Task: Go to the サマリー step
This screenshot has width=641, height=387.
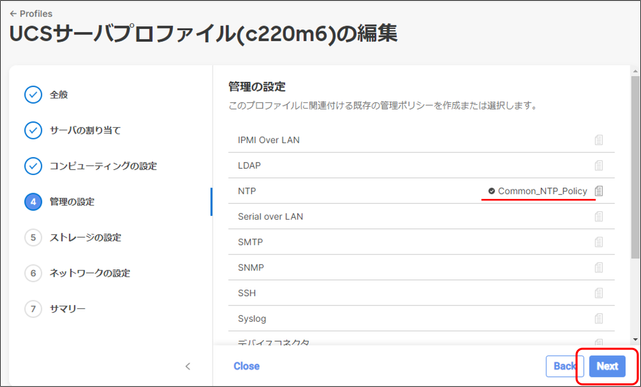Action: click(x=67, y=309)
